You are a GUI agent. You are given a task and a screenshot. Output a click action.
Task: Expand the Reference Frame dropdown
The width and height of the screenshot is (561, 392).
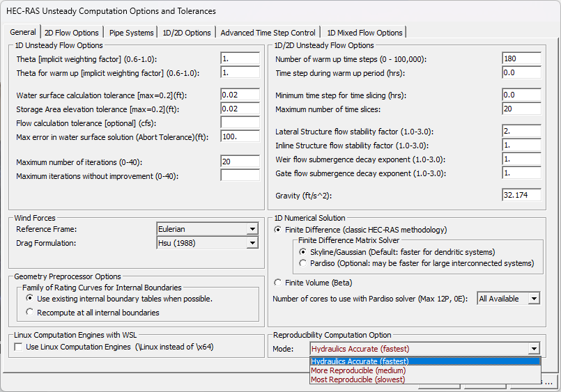click(252, 229)
